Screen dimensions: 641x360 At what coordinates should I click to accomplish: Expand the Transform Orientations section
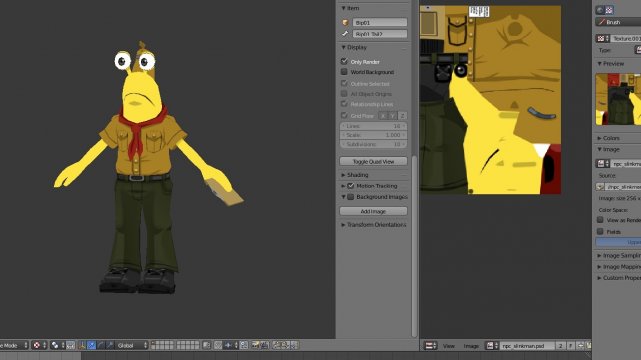point(343,225)
